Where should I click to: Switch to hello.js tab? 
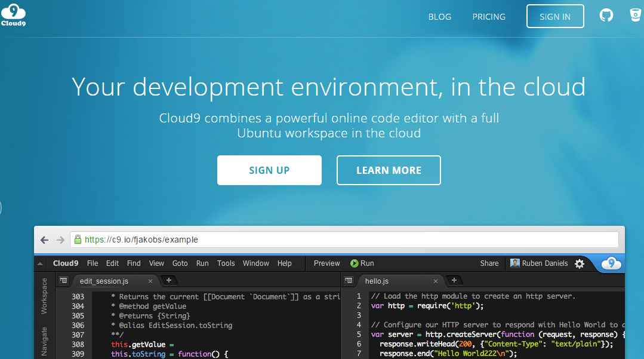377,281
